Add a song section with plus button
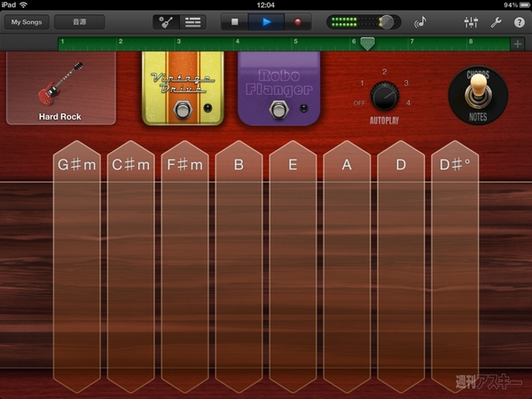 pyautogui.click(x=518, y=44)
